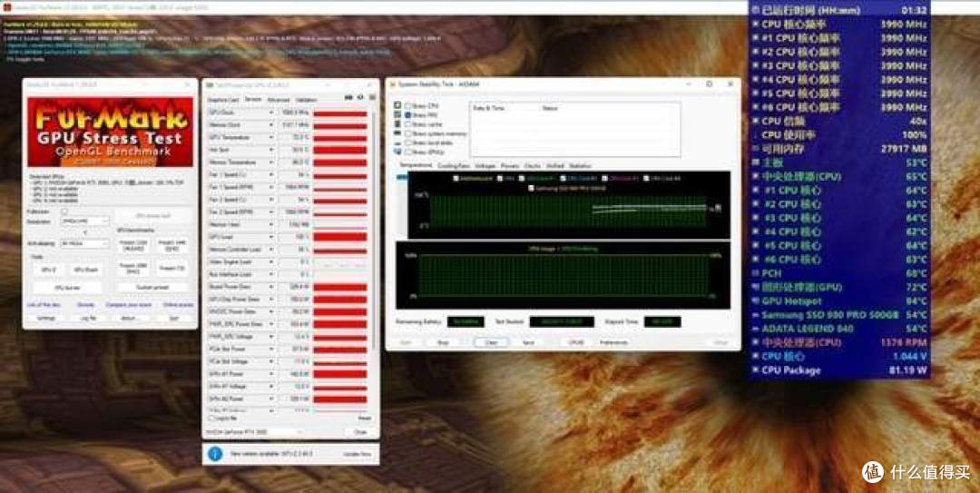Switch to Advanced tab in GPU-Z
The width and height of the screenshot is (980, 493).
(x=279, y=100)
